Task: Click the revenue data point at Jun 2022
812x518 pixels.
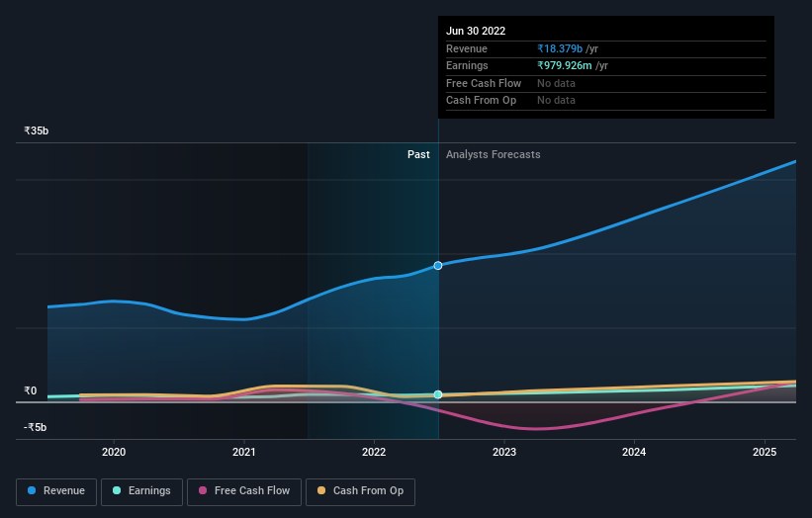Action: pyautogui.click(x=438, y=266)
